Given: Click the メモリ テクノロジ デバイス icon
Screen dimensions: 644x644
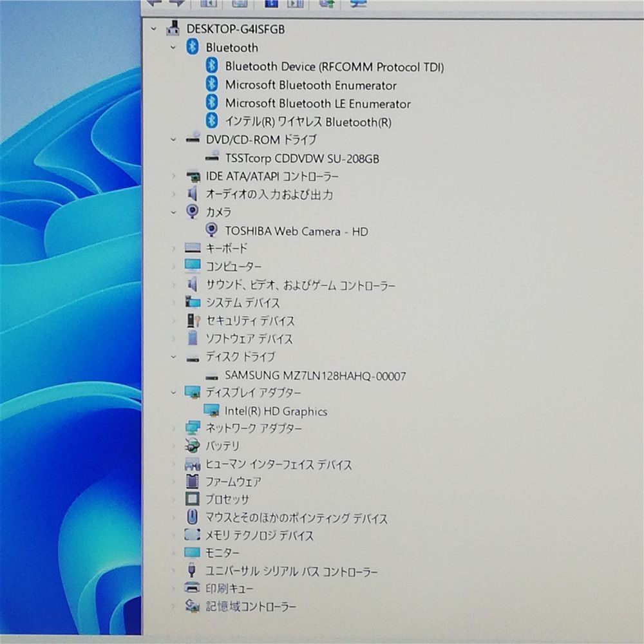Looking at the screenshot, I should (192, 535).
